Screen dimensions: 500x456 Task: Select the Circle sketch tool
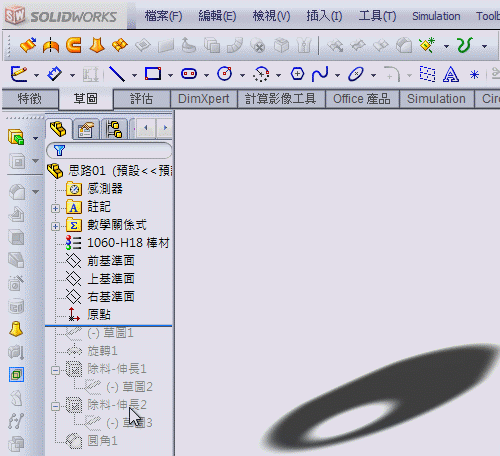[x=225, y=74]
